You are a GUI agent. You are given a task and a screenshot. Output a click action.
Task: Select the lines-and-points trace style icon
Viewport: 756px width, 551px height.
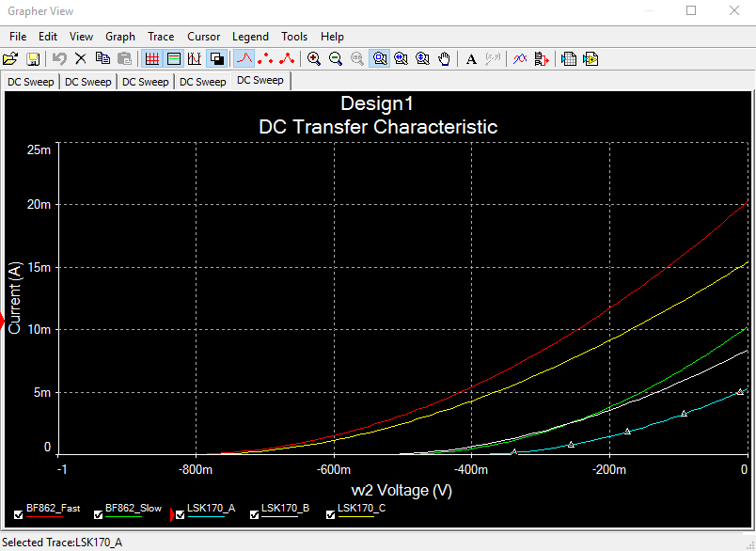pyautogui.click(x=287, y=59)
